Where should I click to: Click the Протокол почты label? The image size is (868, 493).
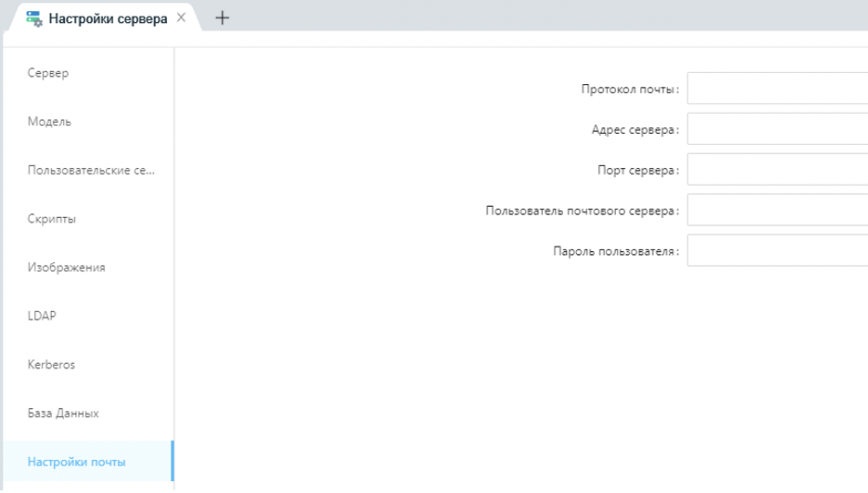(x=630, y=89)
